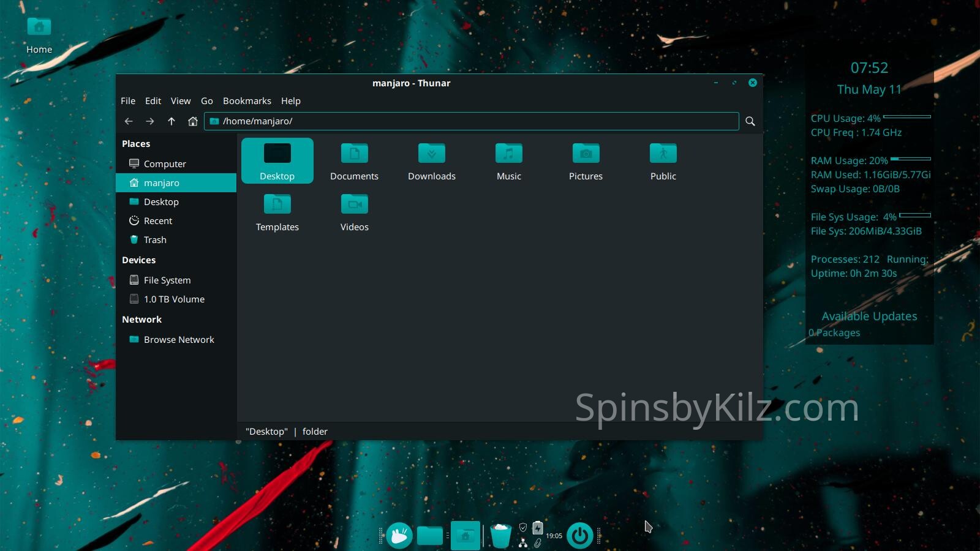
Task: Open the View menu
Action: pos(180,101)
